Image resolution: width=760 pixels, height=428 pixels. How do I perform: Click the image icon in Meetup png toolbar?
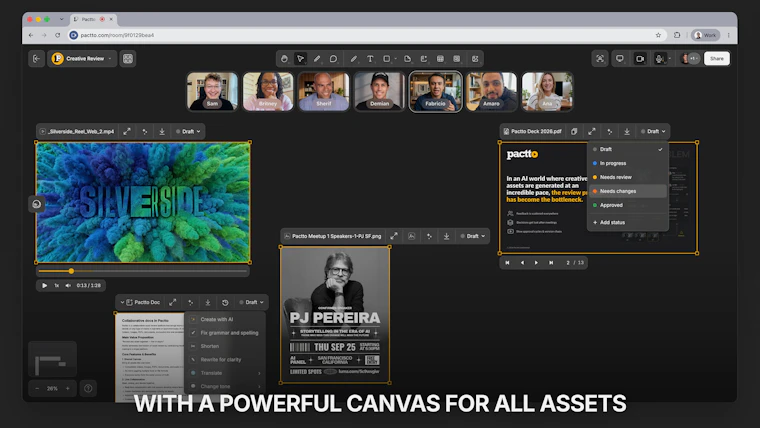412,236
